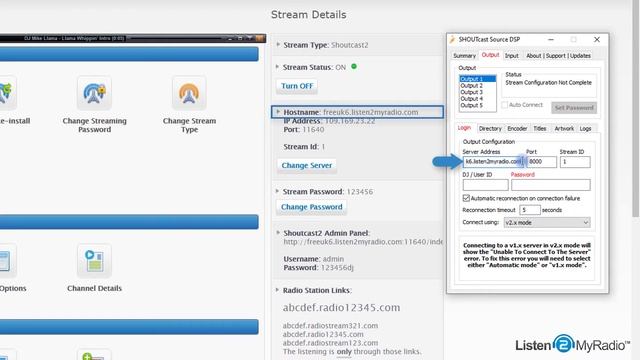
Task: Click the Set Password button
Action: (574, 108)
